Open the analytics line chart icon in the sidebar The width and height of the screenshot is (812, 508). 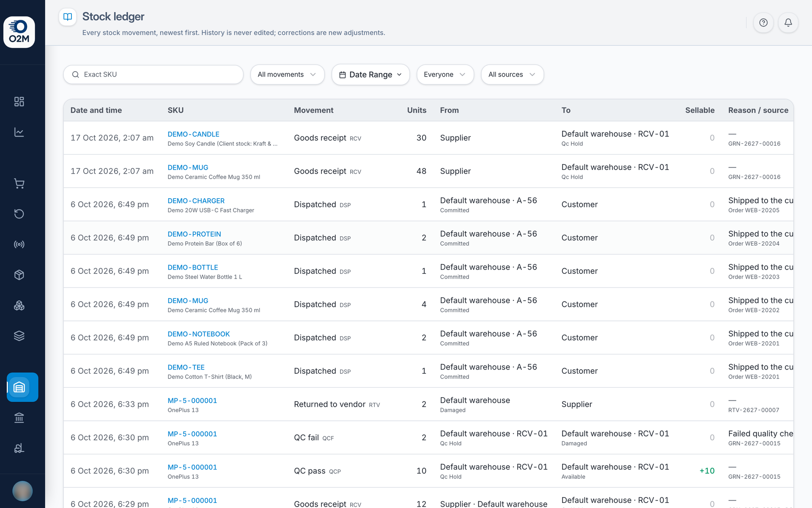tap(19, 132)
